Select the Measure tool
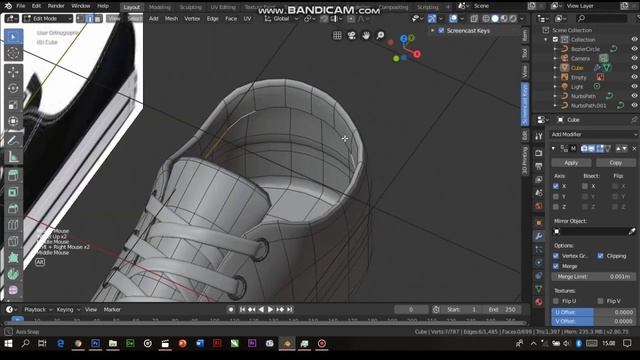 point(13,156)
